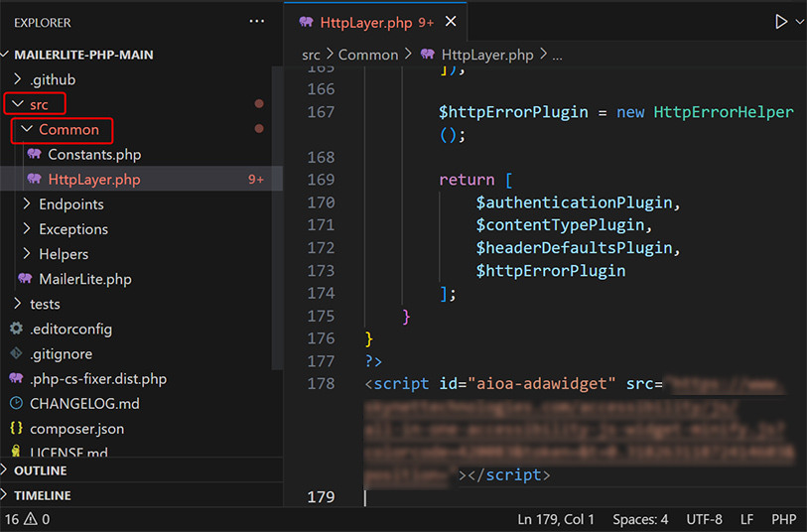
Task: Click Ln 179, Col 1 position indicator
Action: [x=556, y=519]
